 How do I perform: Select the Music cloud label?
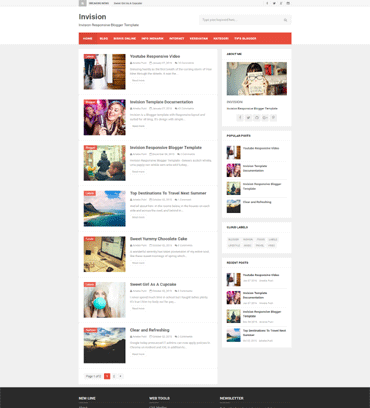(x=248, y=246)
